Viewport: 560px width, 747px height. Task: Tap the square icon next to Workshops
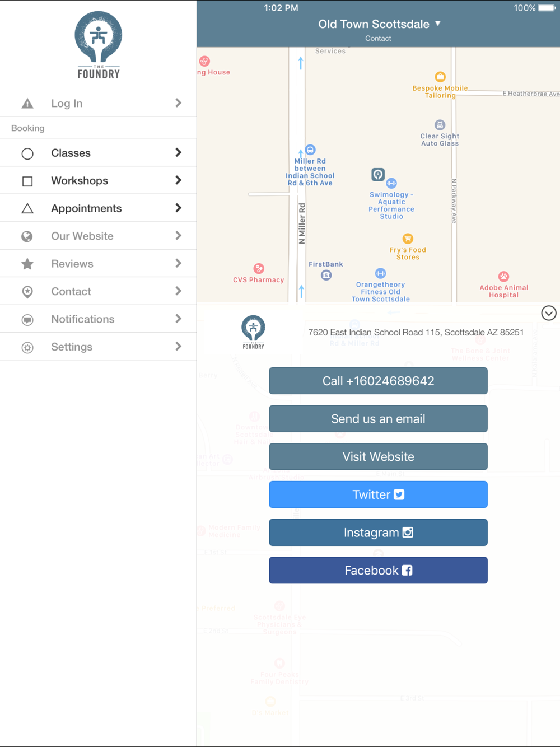tap(27, 181)
